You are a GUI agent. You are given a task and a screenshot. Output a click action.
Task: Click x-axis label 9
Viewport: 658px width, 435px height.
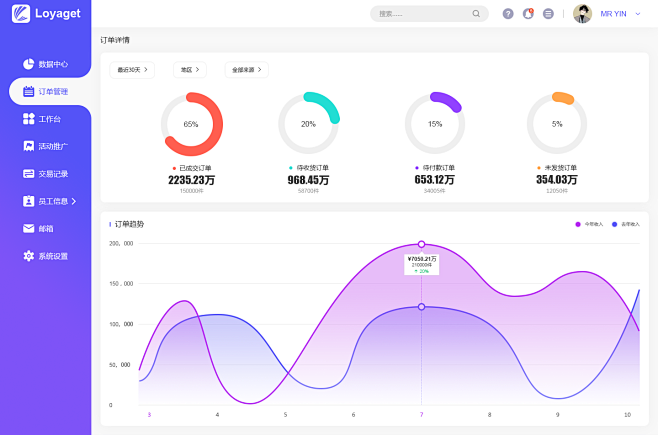(x=557, y=414)
